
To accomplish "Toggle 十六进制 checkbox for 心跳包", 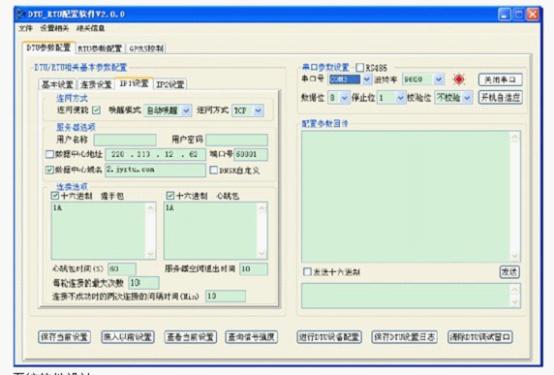I will tap(170, 195).
